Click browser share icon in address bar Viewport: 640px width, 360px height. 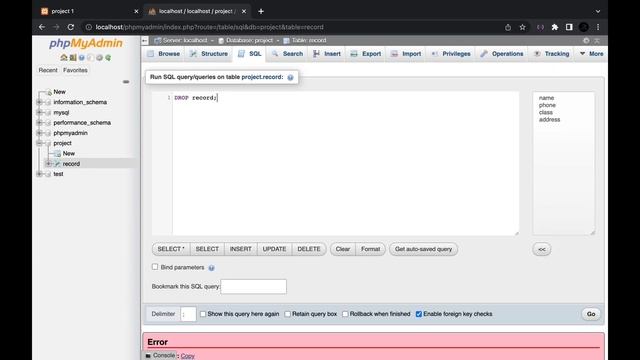tap(508, 27)
